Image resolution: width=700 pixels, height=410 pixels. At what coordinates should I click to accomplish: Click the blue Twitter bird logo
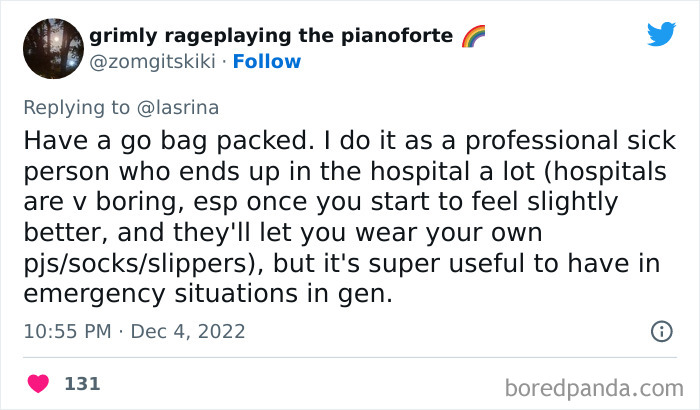click(662, 34)
